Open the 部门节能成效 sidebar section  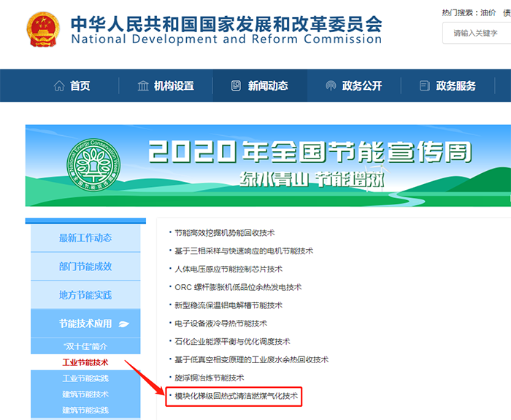tap(85, 267)
